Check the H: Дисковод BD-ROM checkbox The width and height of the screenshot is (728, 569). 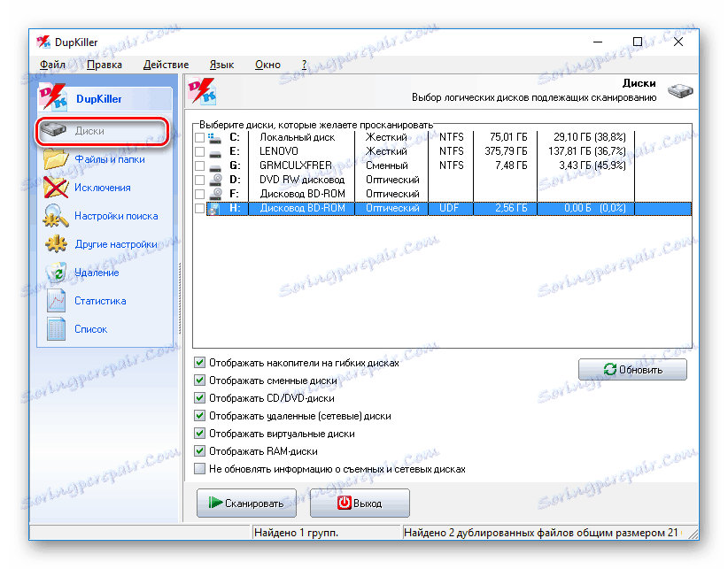point(199,208)
